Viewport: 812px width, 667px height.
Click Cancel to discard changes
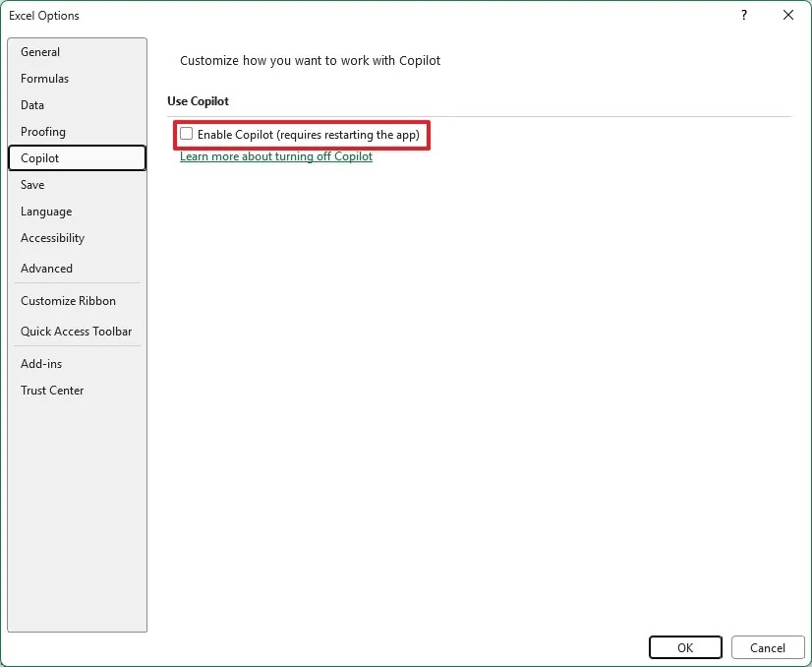click(768, 647)
